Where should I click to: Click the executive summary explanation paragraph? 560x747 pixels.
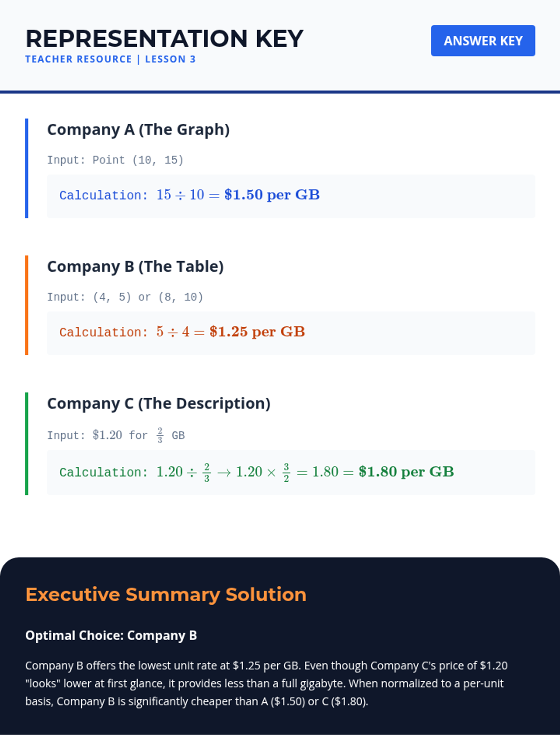point(266,684)
